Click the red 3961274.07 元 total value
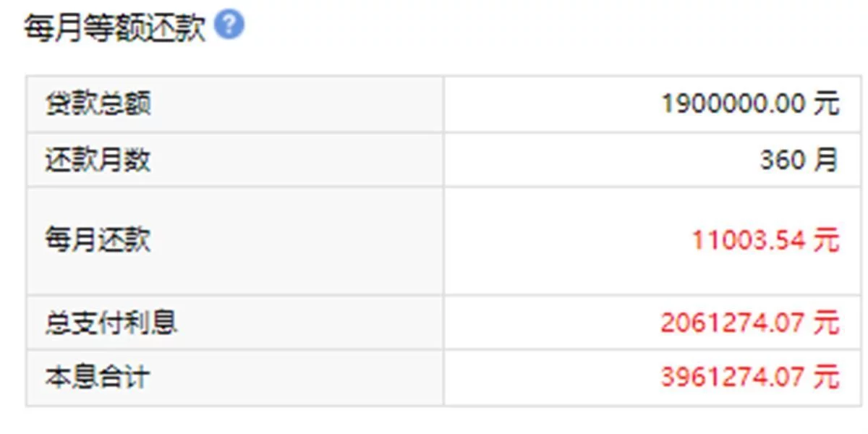 750,378
